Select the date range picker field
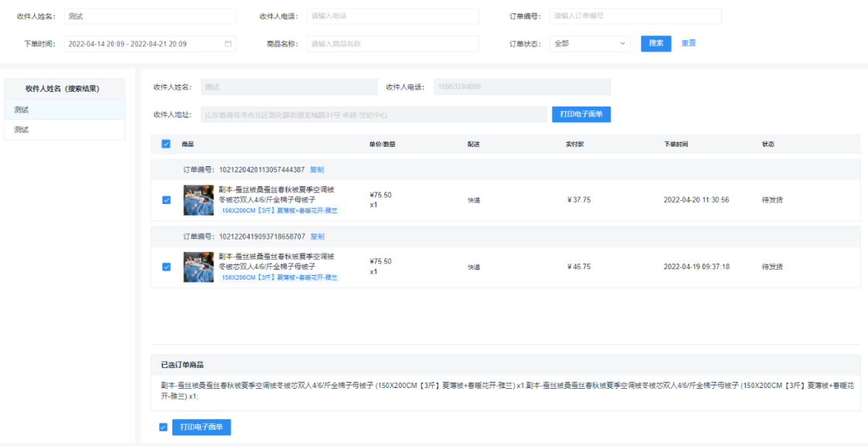The width and height of the screenshot is (868, 446). pyautogui.click(x=143, y=44)
